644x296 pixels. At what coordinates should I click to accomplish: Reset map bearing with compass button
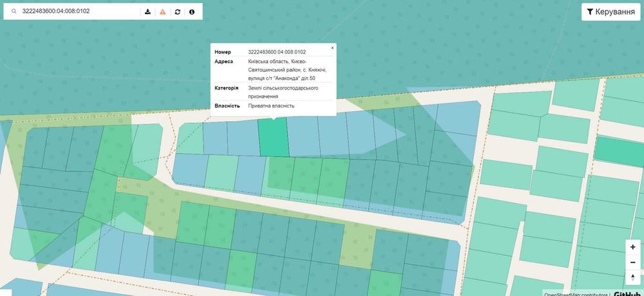[633, 277]
